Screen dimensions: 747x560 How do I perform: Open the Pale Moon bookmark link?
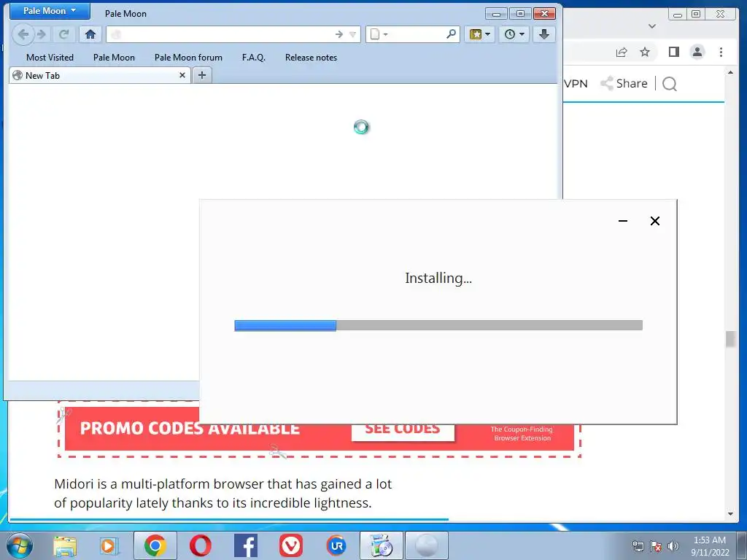tap(114, 57)
